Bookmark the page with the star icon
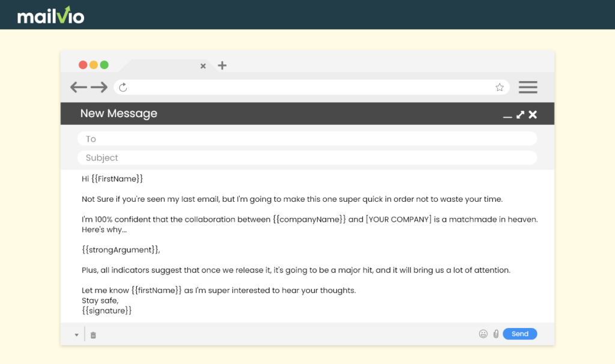Screen dimensions: 615x364 (499, 87)
